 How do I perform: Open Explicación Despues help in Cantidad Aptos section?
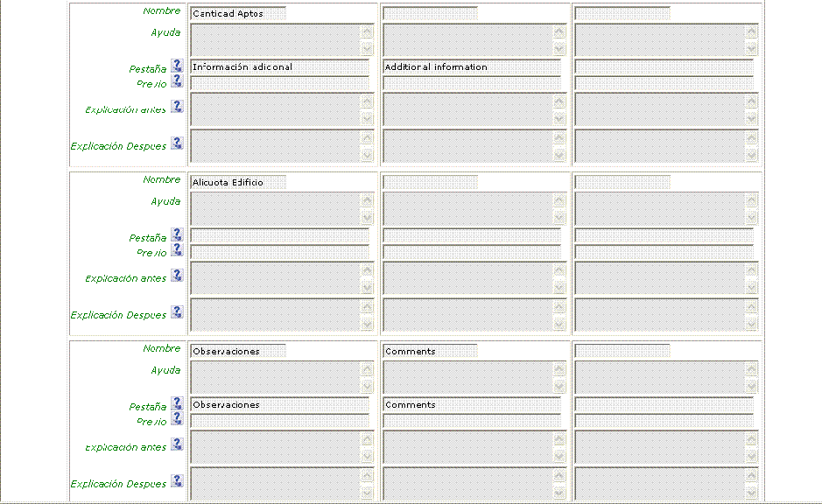177,143
